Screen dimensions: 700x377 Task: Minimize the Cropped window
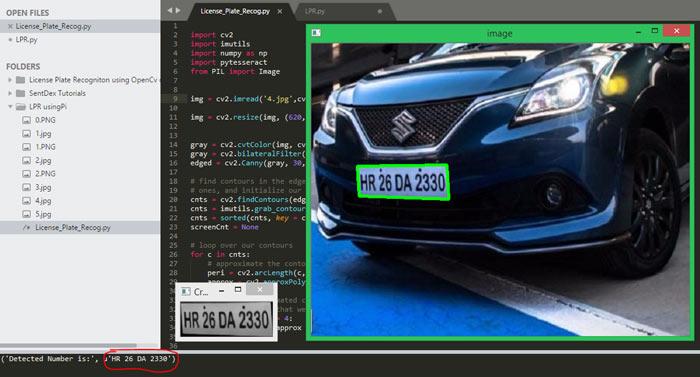221,290
